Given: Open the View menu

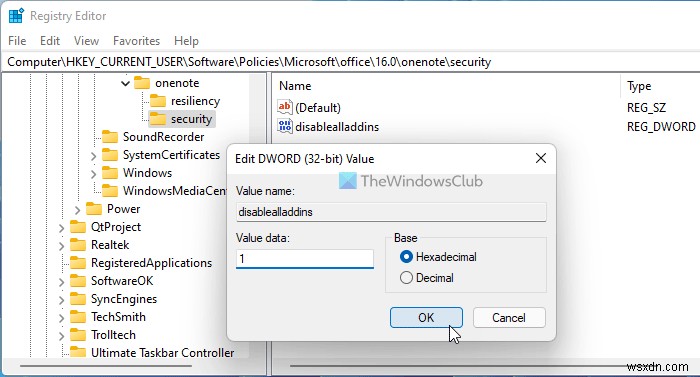Looking at the screenshot, I should [x=86, y=41].
